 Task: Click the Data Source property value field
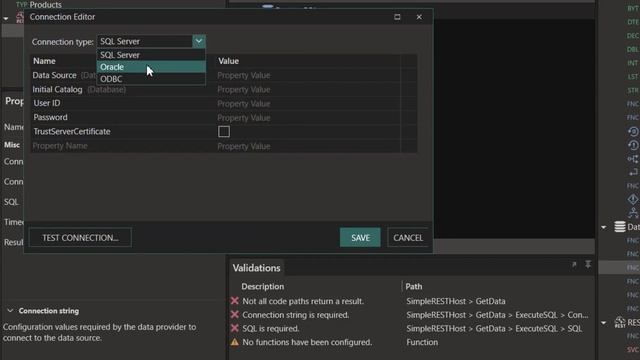pyautogui.click(x=308, y=76)
